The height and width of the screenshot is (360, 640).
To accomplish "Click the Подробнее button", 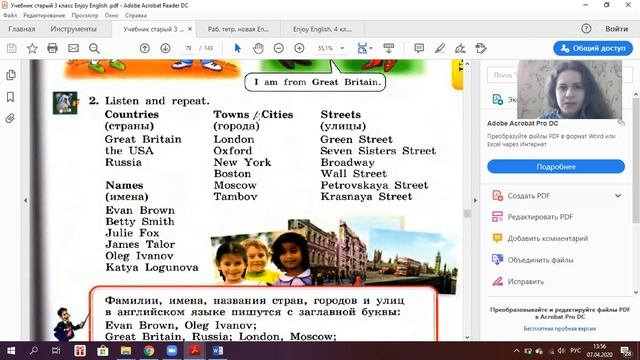I will [556, 167].
